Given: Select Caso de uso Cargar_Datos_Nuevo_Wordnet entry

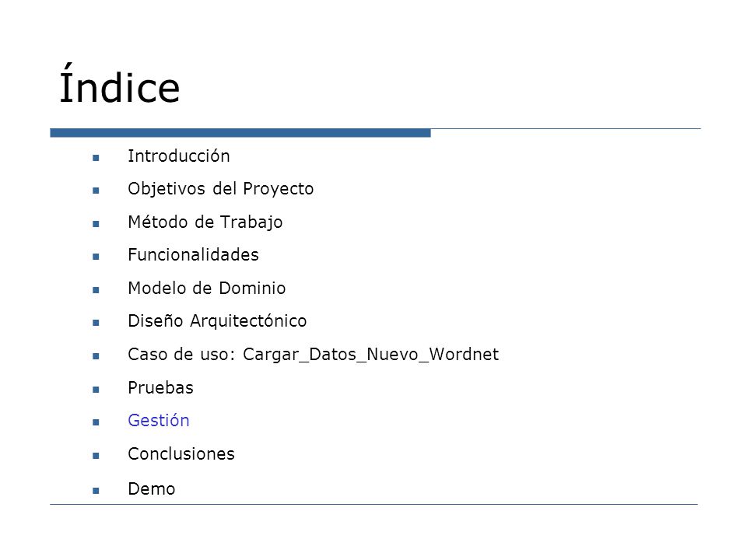Looking at the screenshot, I should click(x=313, y=355).
